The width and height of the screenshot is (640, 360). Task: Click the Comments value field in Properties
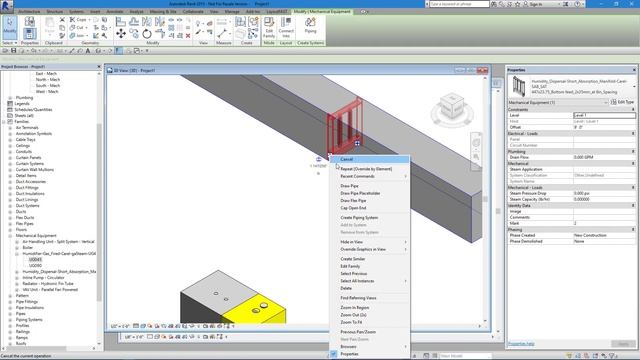[604, 218]
